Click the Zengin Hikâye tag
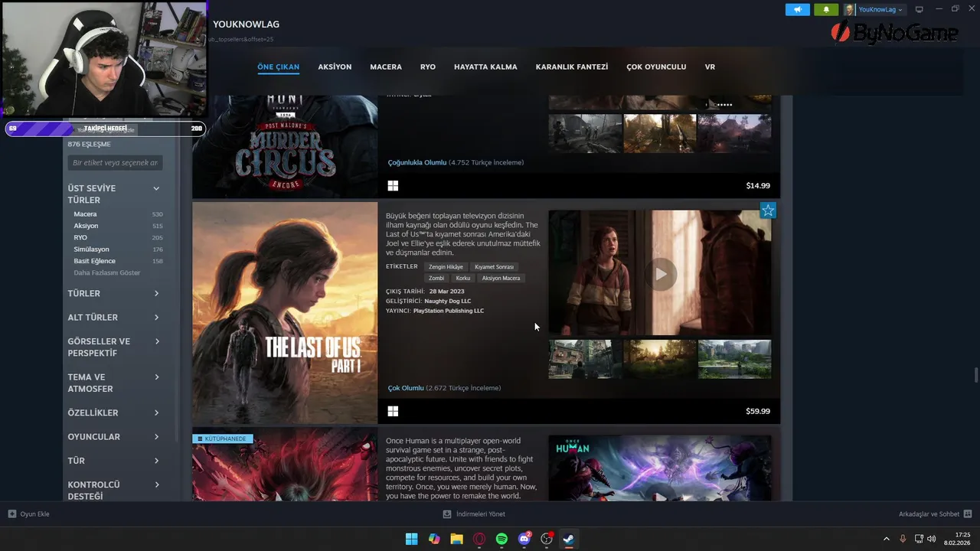 [x=446, y=267]
